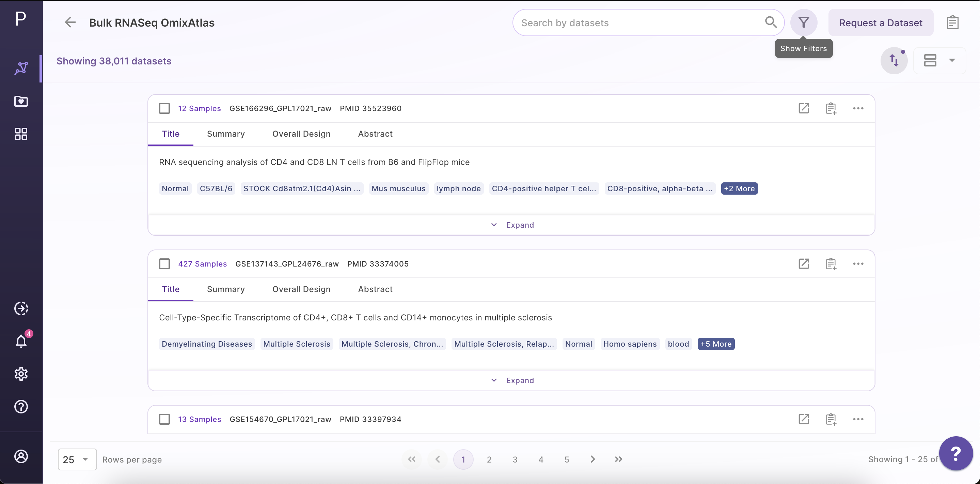Click the Show Filters funnel icon
980x484 pixels.
pyautogui.click(x=804, y=22)
